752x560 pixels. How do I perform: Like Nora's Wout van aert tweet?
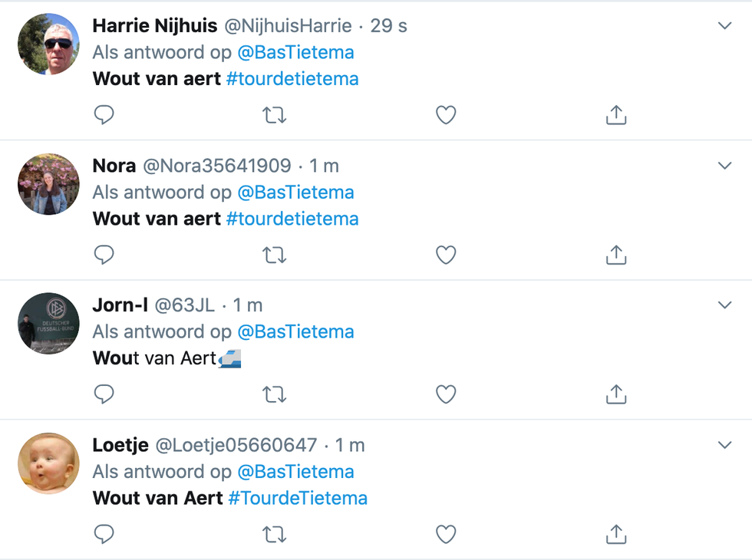[446, 255]
